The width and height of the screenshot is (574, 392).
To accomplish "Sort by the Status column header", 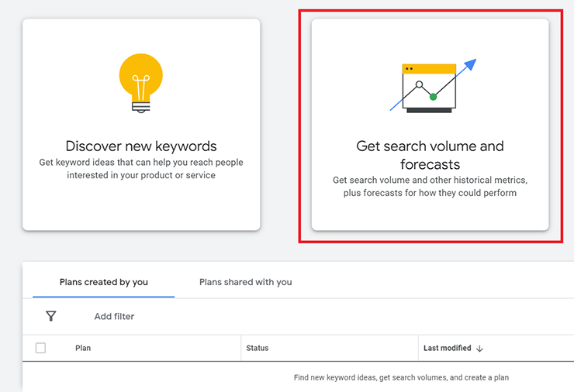I will (x=258, y=348).
